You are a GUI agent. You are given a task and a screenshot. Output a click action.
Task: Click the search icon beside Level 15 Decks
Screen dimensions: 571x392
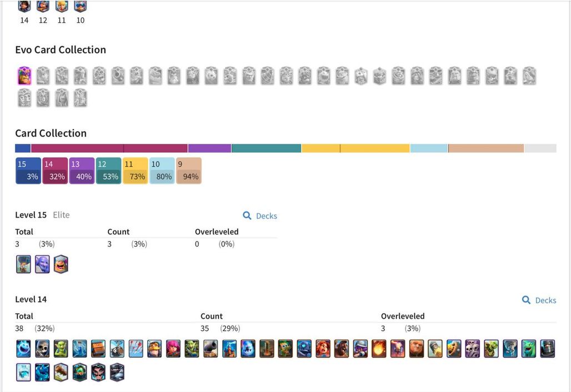coord(247,215)
